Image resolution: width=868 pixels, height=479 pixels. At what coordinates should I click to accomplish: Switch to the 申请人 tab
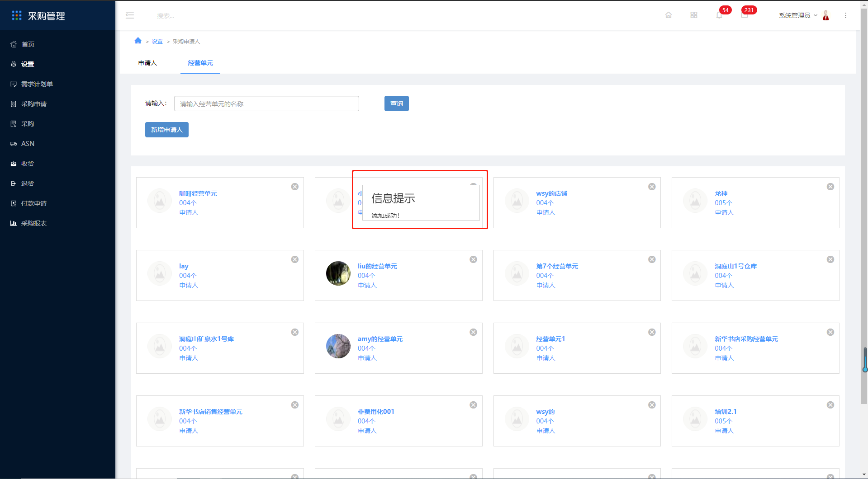pyautogui.click(x=147, y=63)
